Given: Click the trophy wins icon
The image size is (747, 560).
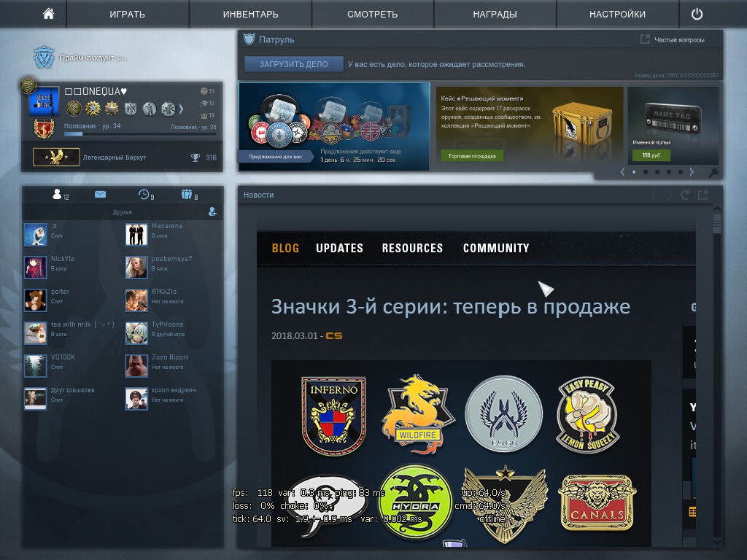Looking at the screenshot, I should click(x=196, y=157).
